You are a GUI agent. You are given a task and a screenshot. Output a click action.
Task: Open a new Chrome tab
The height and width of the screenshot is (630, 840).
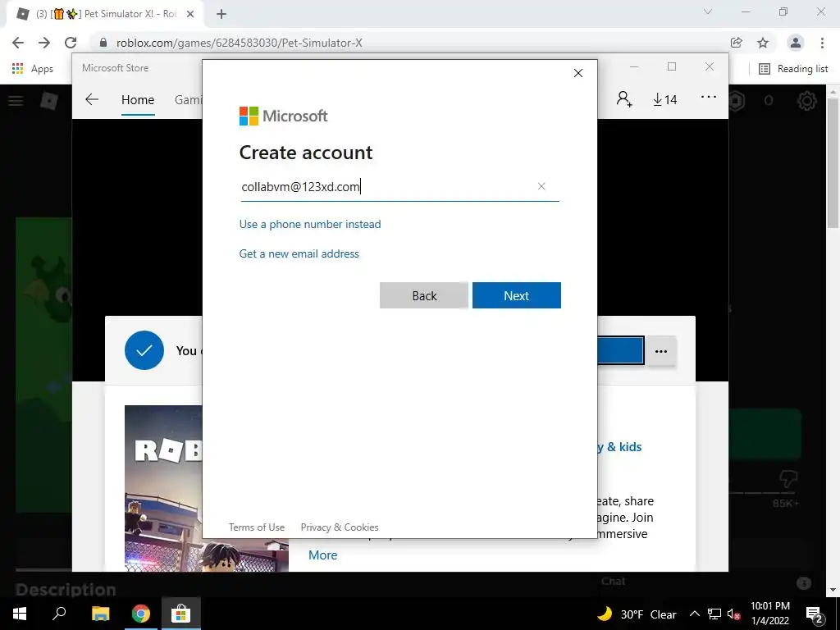[221, 14]
